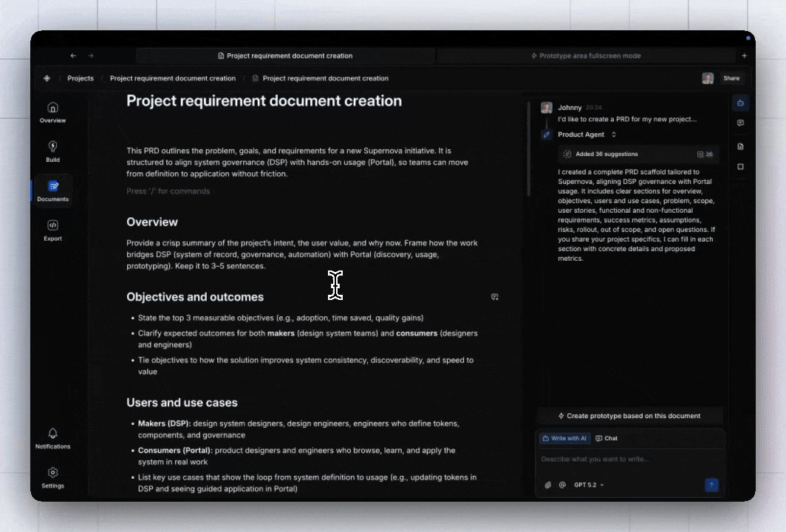Add comment next to Objectives and outcomes
The image size is (786, 532).
[x=495, y=297]
